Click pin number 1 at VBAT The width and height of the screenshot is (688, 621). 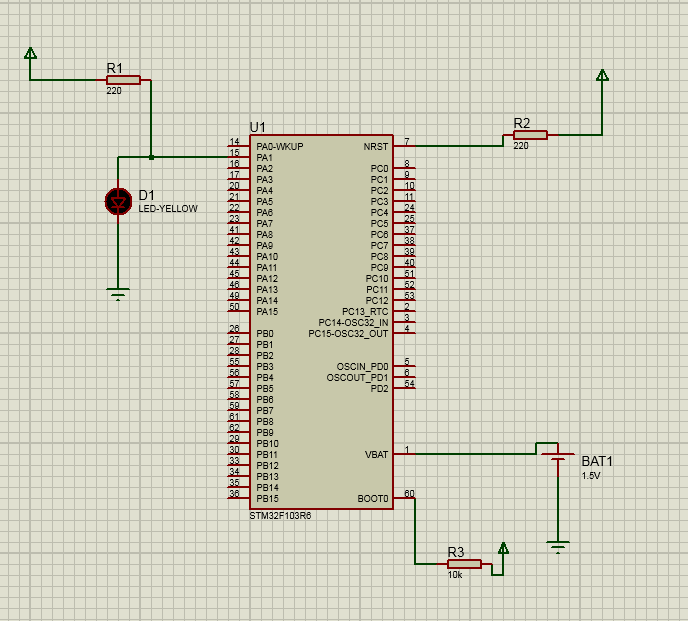pos(407,450)
